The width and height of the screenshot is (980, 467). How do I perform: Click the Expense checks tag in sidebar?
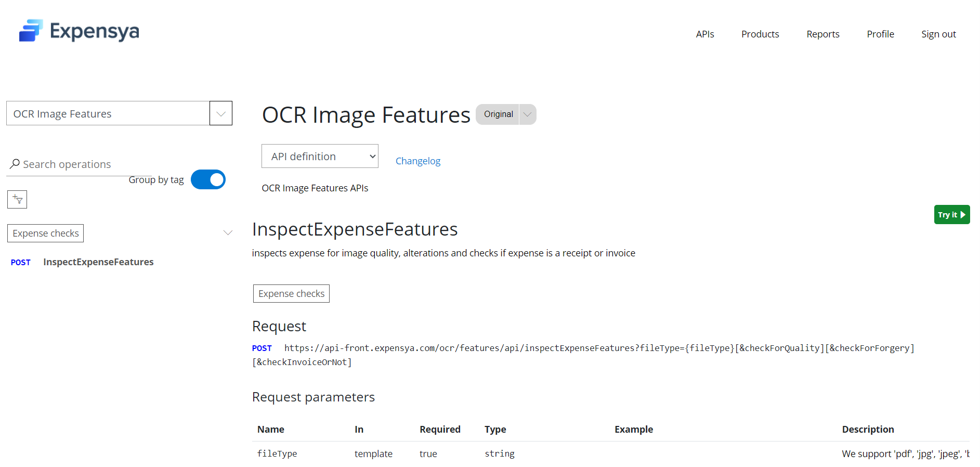pyautogui.click(x=46, y=233)
